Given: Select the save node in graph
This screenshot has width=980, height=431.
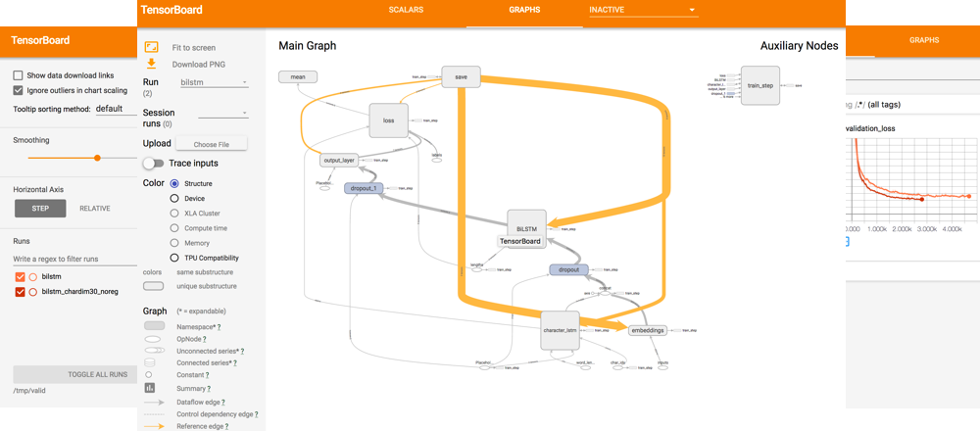Looking at the screenshot, I should 461,76.
